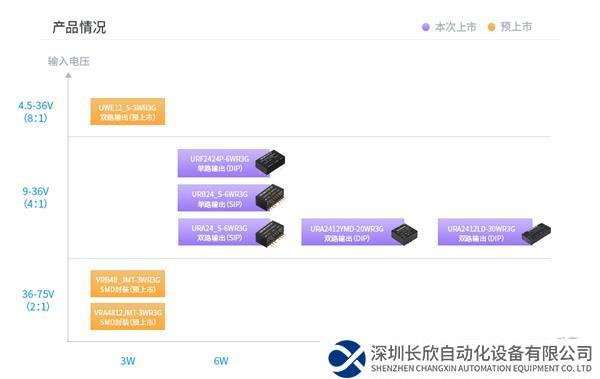Select the UWE12_S-3WR3G orange product box
Viewport: 600px width, 379px height.
(x=128, y=111)
